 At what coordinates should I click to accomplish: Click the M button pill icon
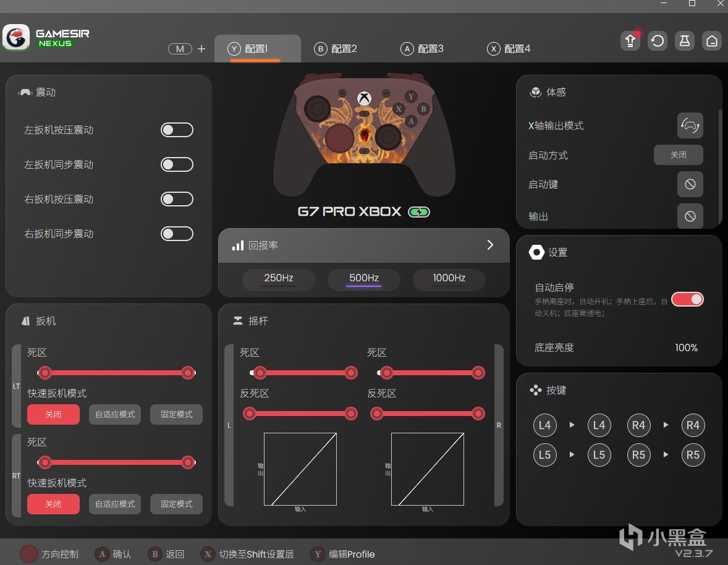click(x=180, y=49)
